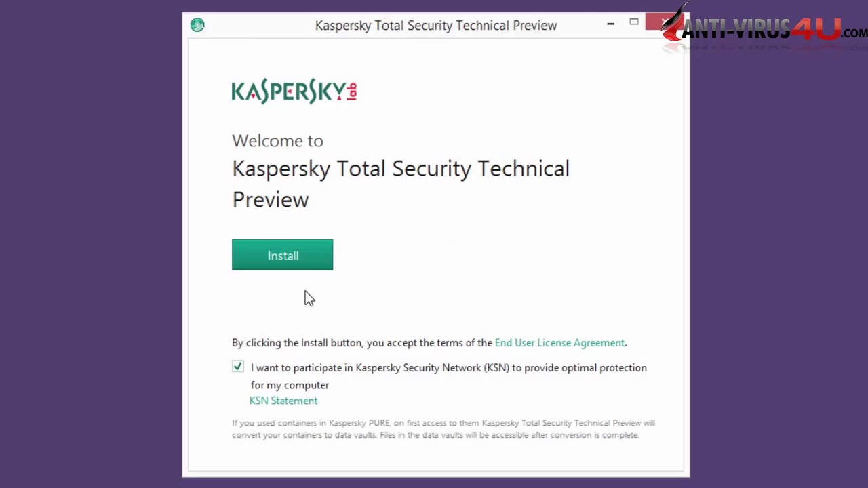Click the green Kaspersky Lab logo

(x=294, y=91)
